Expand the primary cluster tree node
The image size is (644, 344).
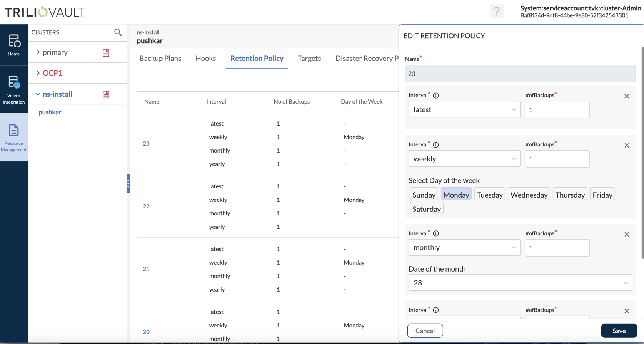(38, 52)
